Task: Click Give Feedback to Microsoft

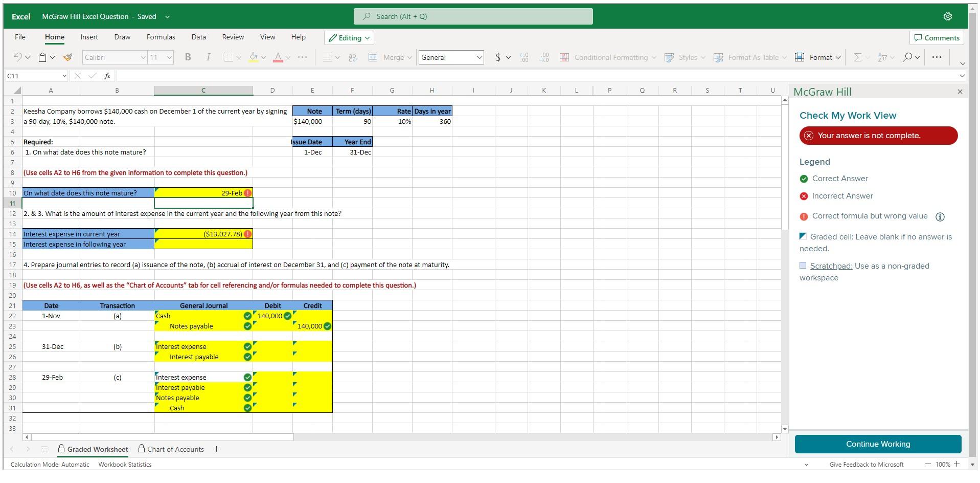Action: (x=867, y=465)
